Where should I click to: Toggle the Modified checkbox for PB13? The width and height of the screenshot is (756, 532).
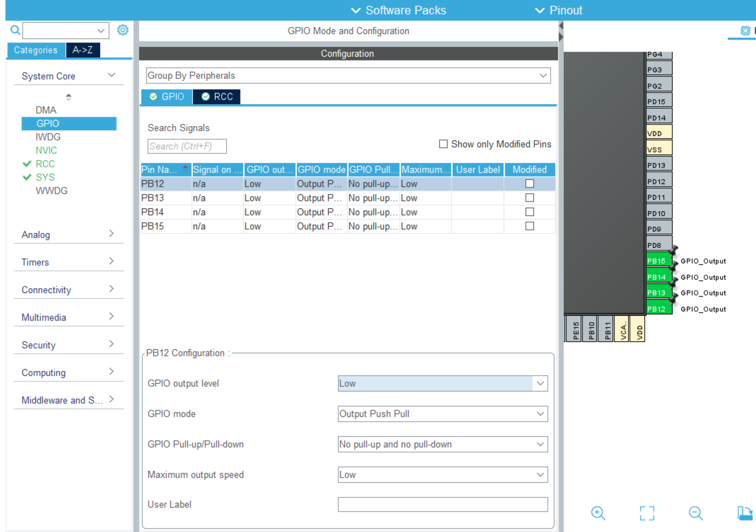[530, 198]
